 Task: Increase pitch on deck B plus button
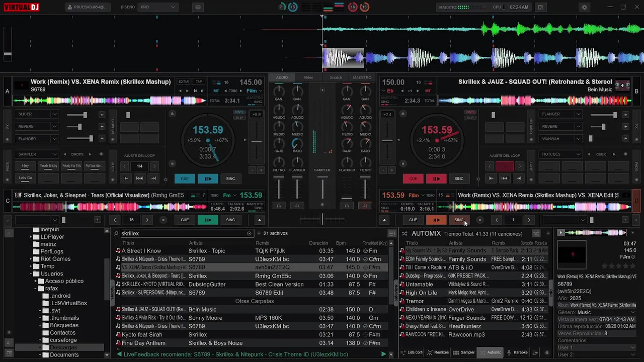click(x=391, y=170)
